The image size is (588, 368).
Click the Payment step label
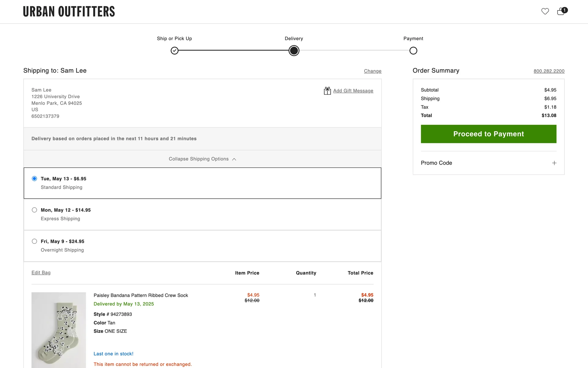click(413, 39)
